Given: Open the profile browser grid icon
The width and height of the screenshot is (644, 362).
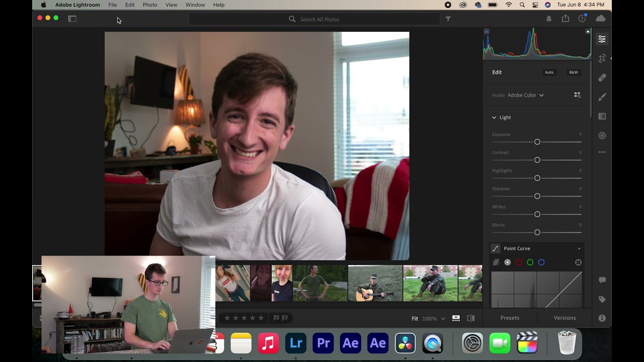Looking at the screenshot, I should click(577, 95).
